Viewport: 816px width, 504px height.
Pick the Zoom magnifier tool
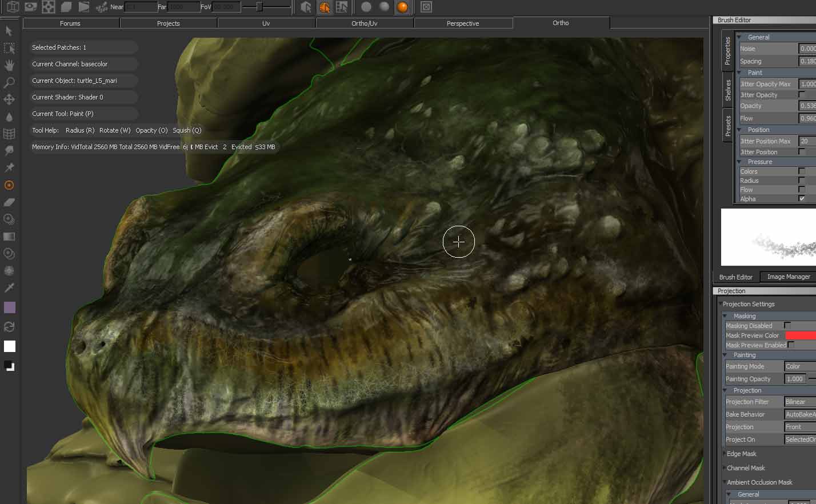click(x=9, y=83)
